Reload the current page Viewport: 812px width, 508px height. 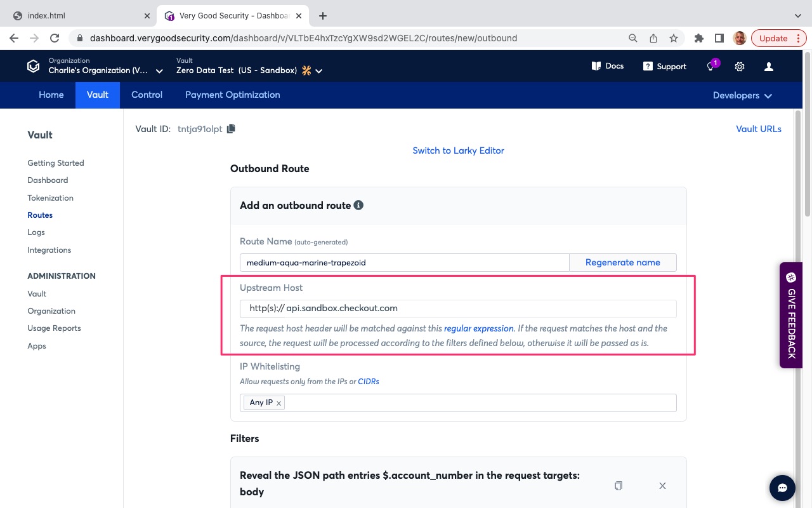[55, 38]
